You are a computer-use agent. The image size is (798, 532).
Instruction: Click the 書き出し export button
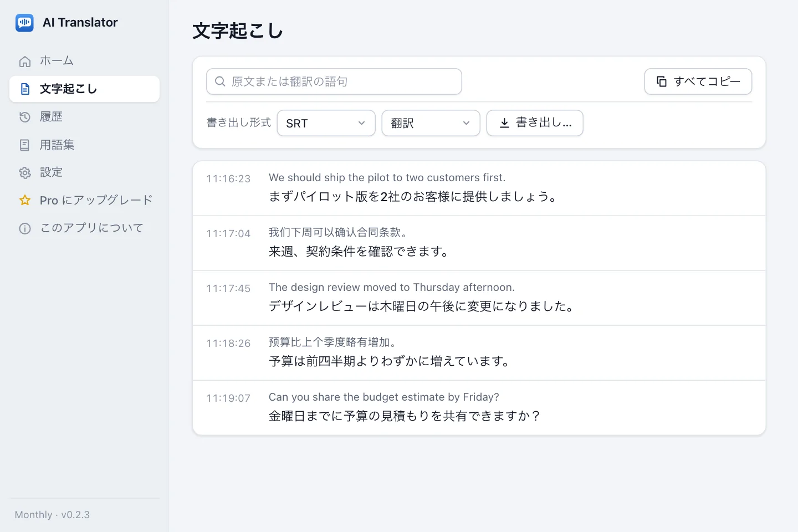535,123
